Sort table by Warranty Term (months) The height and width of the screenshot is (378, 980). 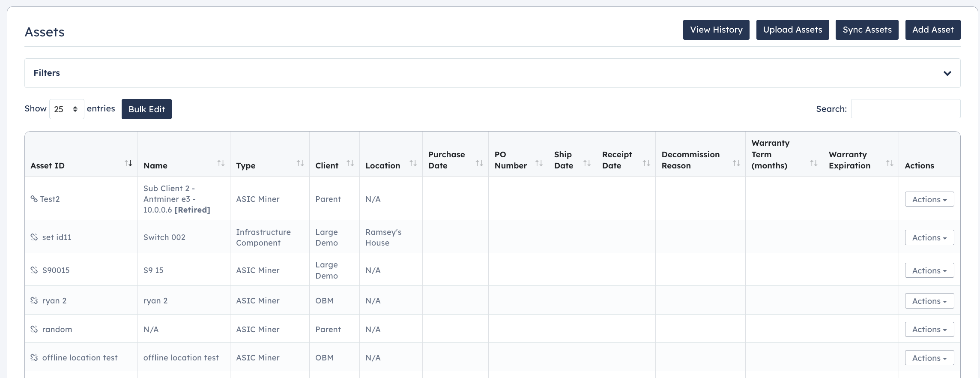tap(814, 163)
